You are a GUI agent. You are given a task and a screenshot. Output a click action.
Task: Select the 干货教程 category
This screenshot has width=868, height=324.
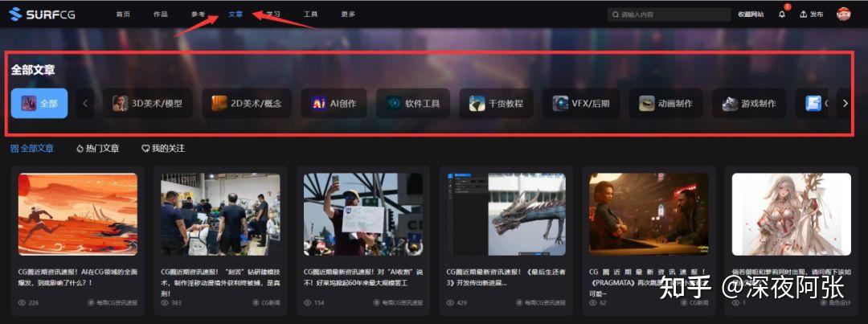coord(497,103)
